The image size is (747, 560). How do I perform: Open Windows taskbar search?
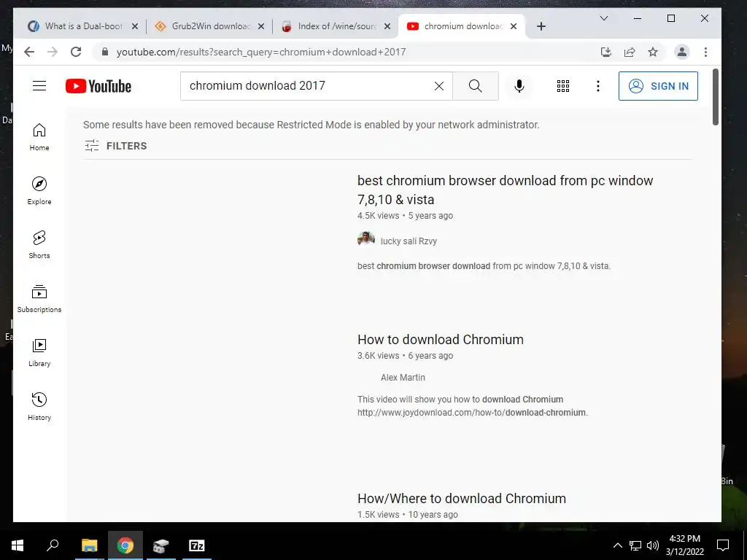coord(53,545)
